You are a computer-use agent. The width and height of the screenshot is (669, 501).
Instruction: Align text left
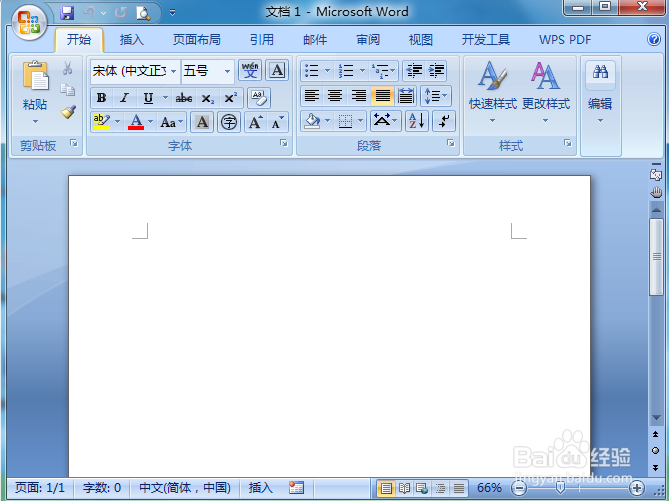pos(312,96)
